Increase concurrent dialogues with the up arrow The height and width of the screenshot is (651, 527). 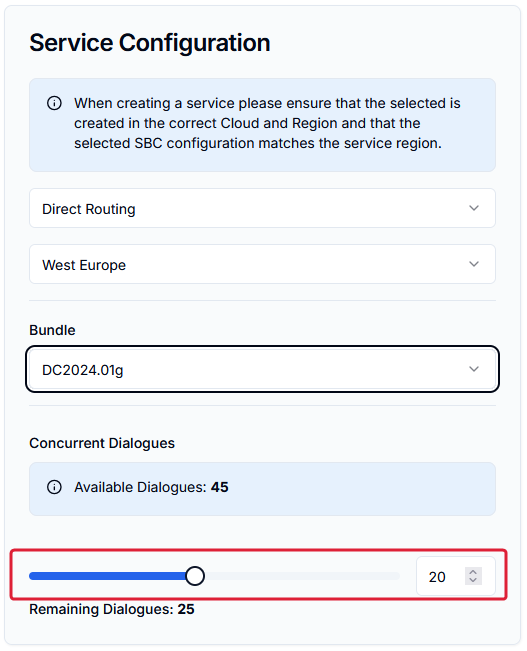point(473,572)
